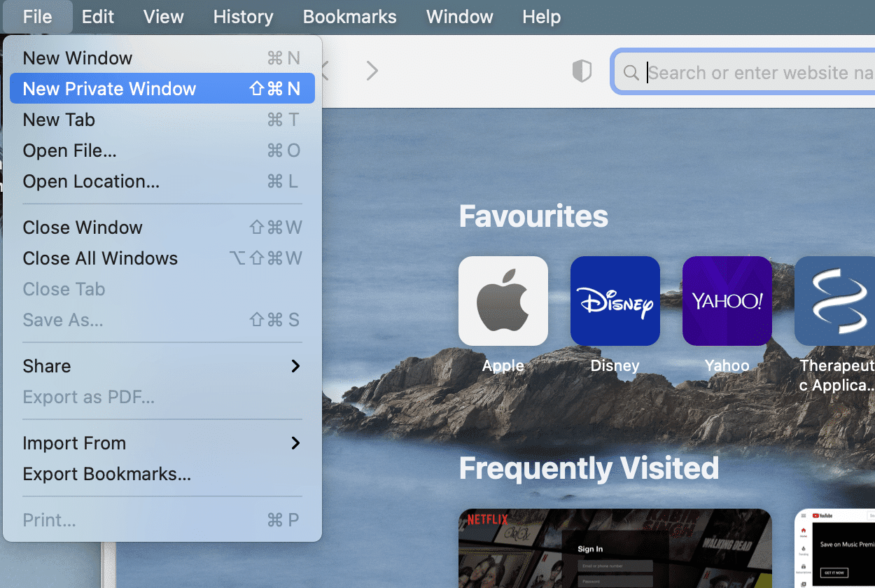Click the forward navigation arrow
Screen dimensions: 875x588
(x=372, y=71)
